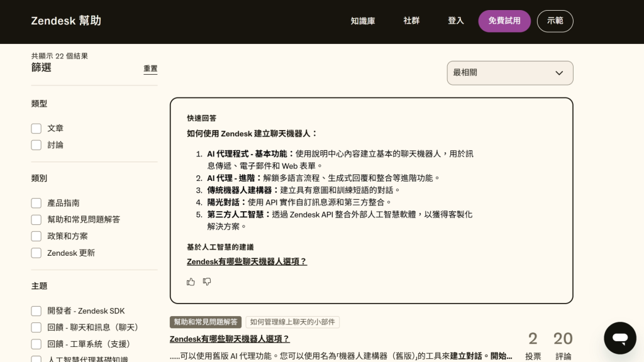Select the 政策和方案 checkbox
This screenshot has width=644, height=362.
pos(36,236)
